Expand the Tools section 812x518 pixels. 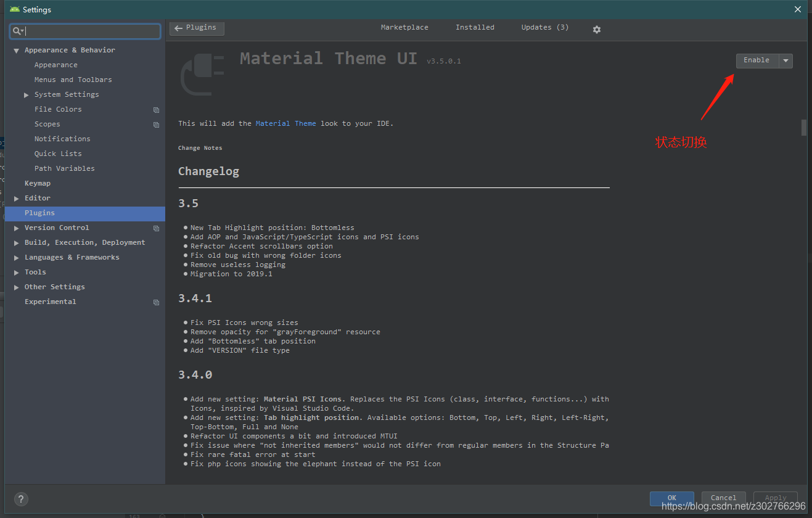point(17,273)
